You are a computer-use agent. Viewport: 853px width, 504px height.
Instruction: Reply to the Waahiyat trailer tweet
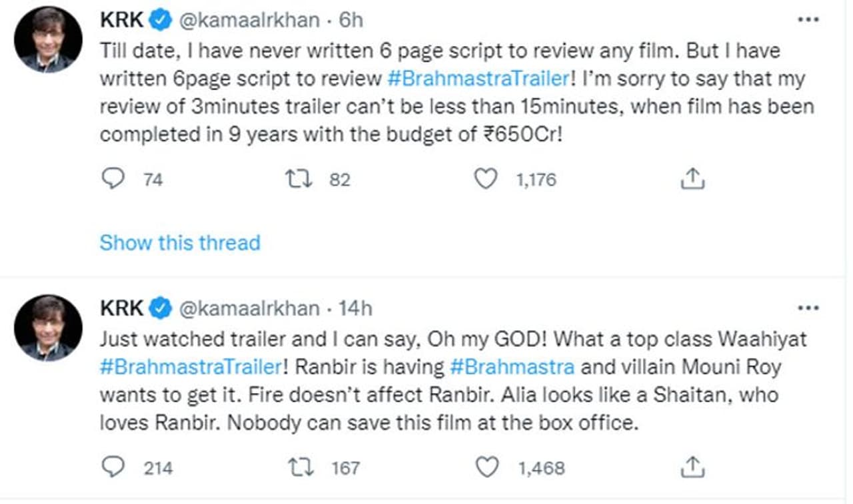(x=114, y=467)
